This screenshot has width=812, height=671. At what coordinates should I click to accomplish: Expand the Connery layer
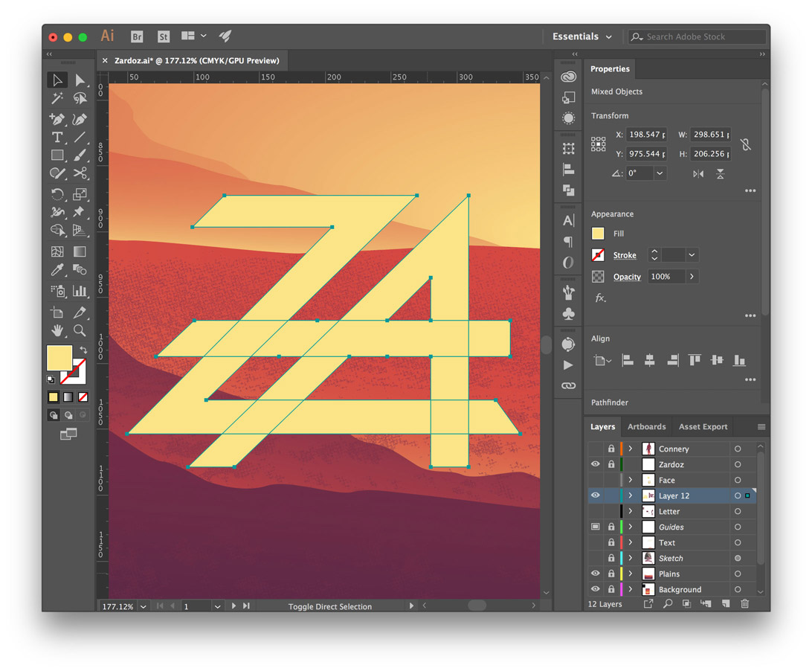coord(631,449)
